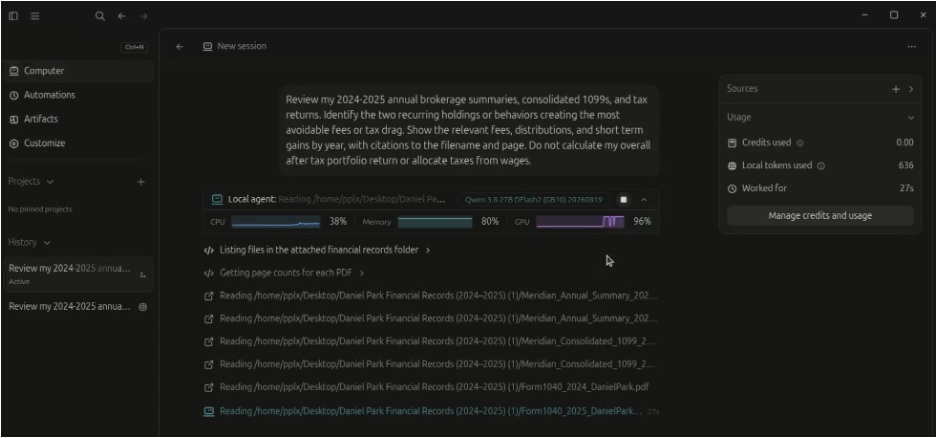
Task: Click the No pinned projects text
Action: [x=41, y=209]
